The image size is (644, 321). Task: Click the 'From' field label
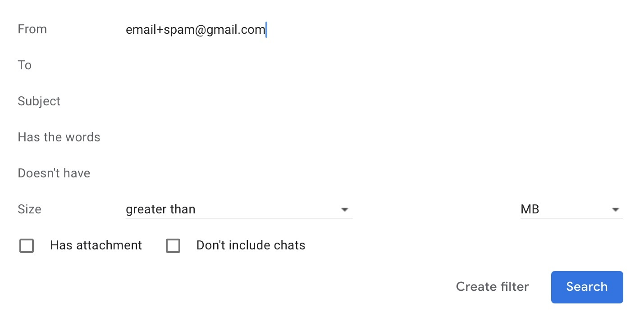[x=32, y=29]
